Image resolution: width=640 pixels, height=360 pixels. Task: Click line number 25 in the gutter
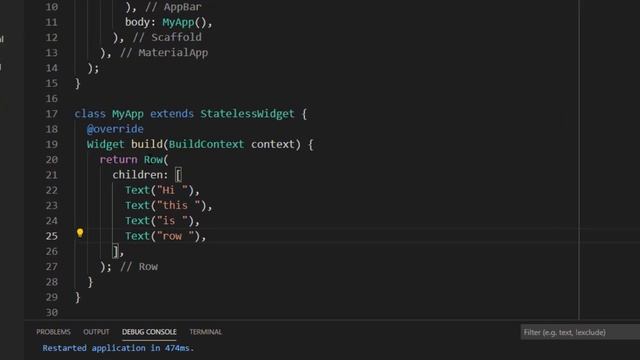[51, 236]
